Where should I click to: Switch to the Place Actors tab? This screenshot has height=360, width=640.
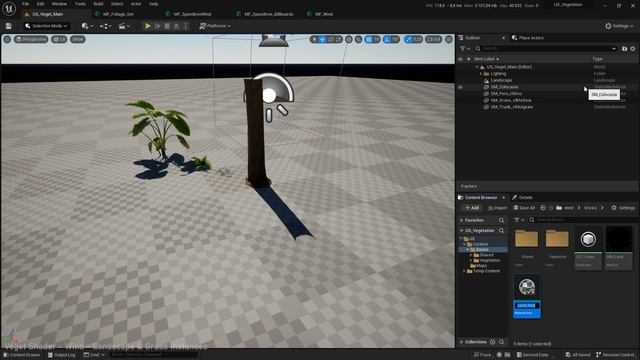(527, 38)
